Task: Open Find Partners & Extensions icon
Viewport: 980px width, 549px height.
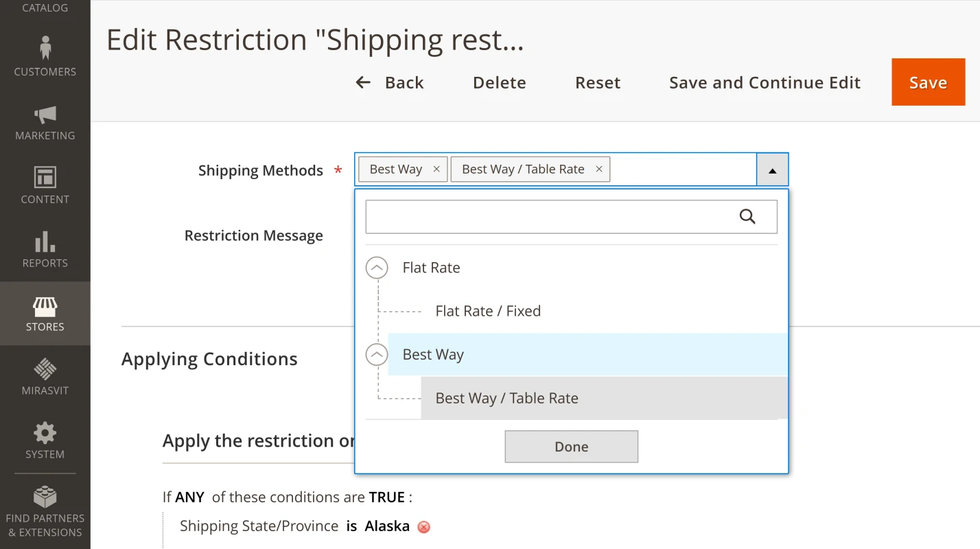Action: tap(45, 495)
